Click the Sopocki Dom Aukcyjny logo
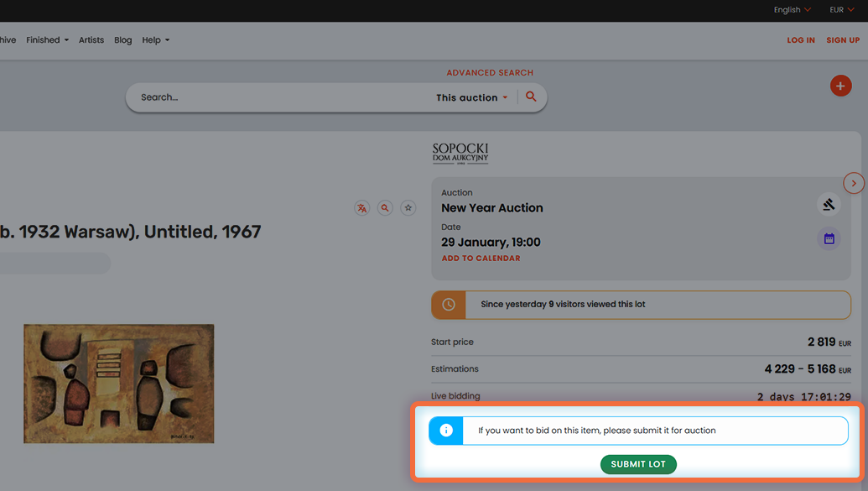This screenshot has width=868, height=491. click(460, 154)
